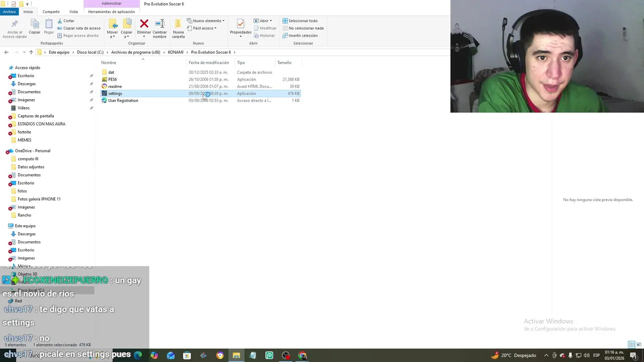The height and width of the screenshot is (362, 644).
Task: Click Copiar ruta de acceso
Action: [78, 28]
